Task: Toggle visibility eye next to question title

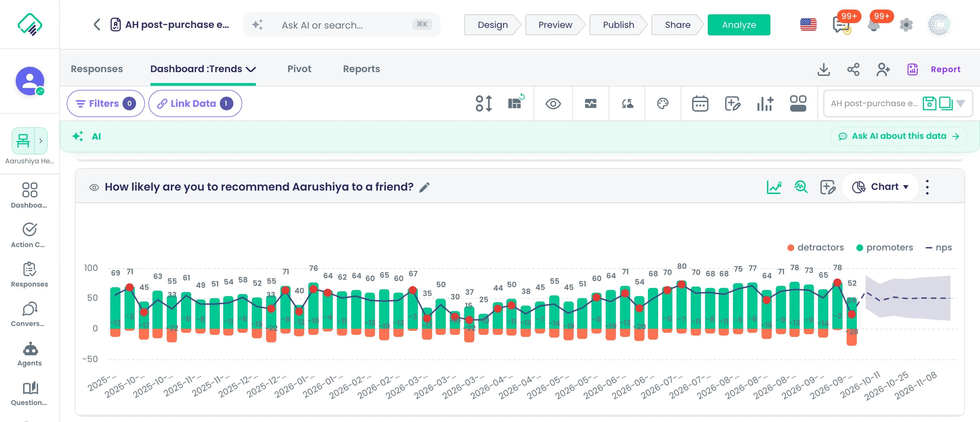Action: point(94,187)
